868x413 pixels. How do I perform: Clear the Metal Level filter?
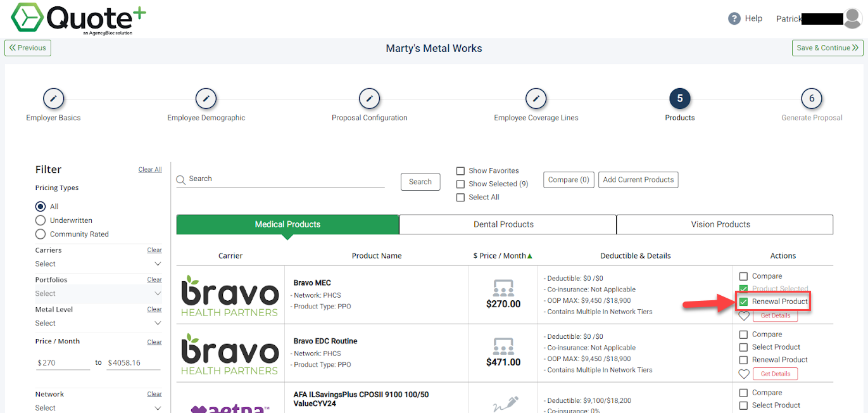pyautogui.click(x=154, y=309)
